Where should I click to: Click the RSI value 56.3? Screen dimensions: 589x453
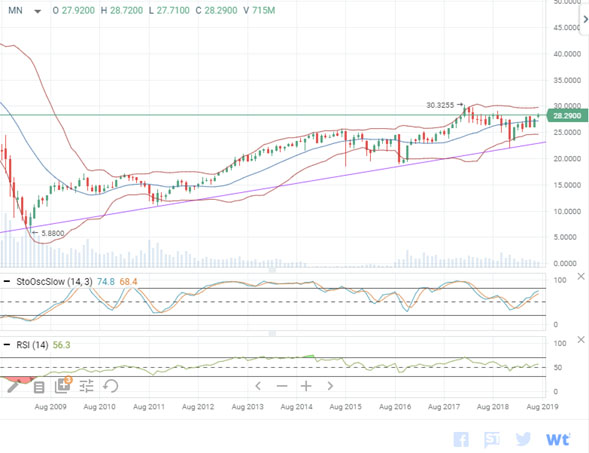pyautogui.click(x=61, y=344)
